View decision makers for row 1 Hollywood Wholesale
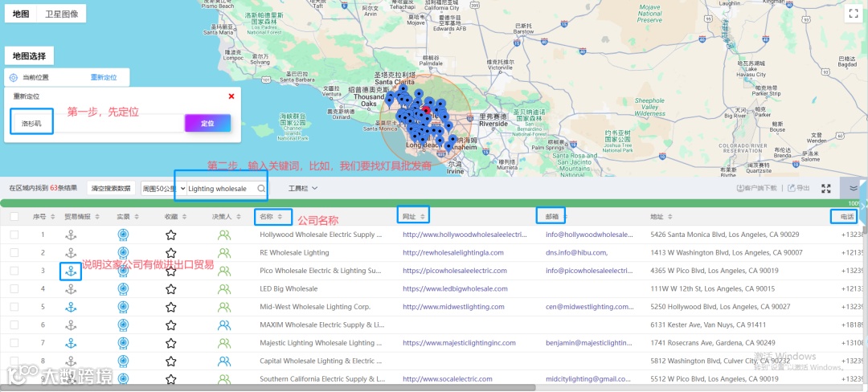Image resolution: width=868 pixels, height=392 pixels. click(224, 235)
